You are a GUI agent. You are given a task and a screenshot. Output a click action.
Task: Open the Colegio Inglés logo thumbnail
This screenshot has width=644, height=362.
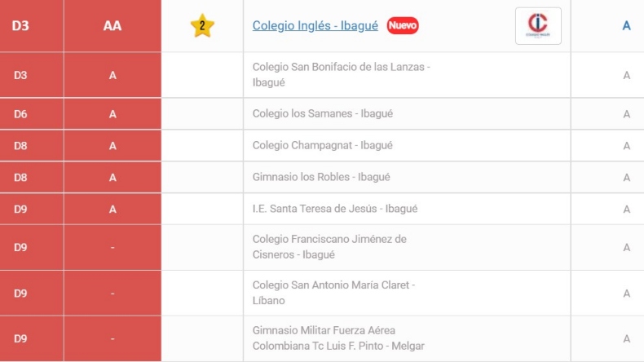(x=538, y=26)
